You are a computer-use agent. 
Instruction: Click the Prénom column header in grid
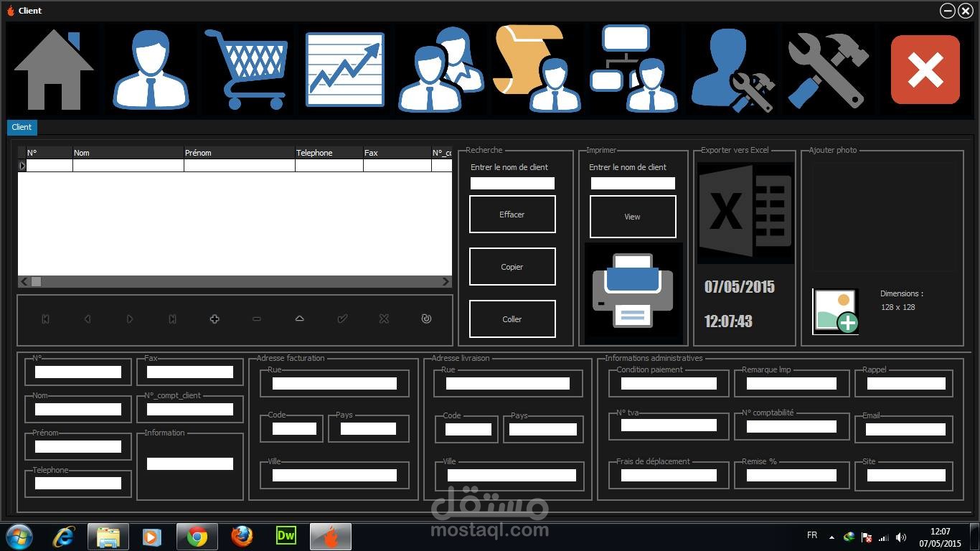[x=240, y=153]
